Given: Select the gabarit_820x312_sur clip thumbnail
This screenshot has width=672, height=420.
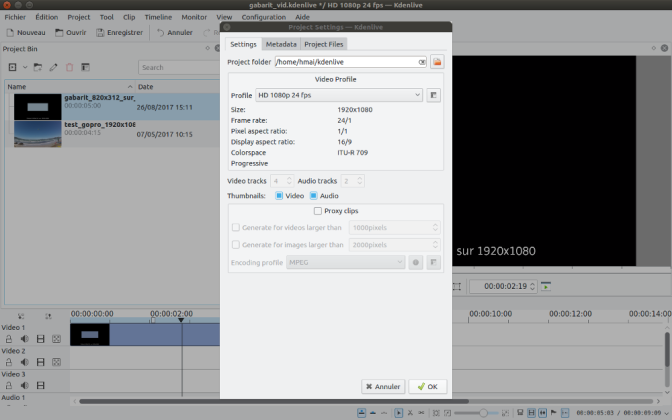Looking at the screenshot, I should [x=38, y=107].
